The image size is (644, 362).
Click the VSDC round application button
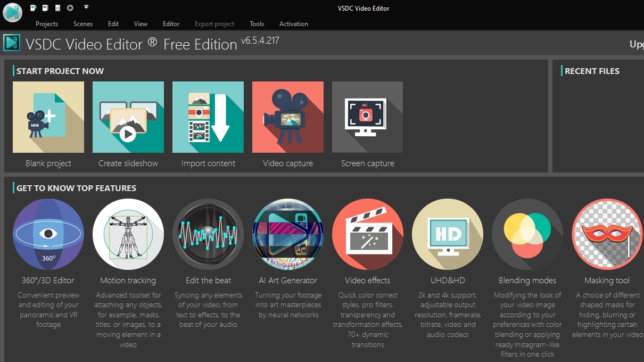coord(12,12)
